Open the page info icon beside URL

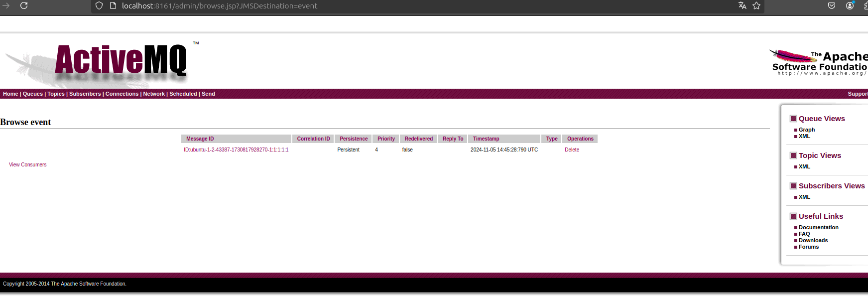113,5
